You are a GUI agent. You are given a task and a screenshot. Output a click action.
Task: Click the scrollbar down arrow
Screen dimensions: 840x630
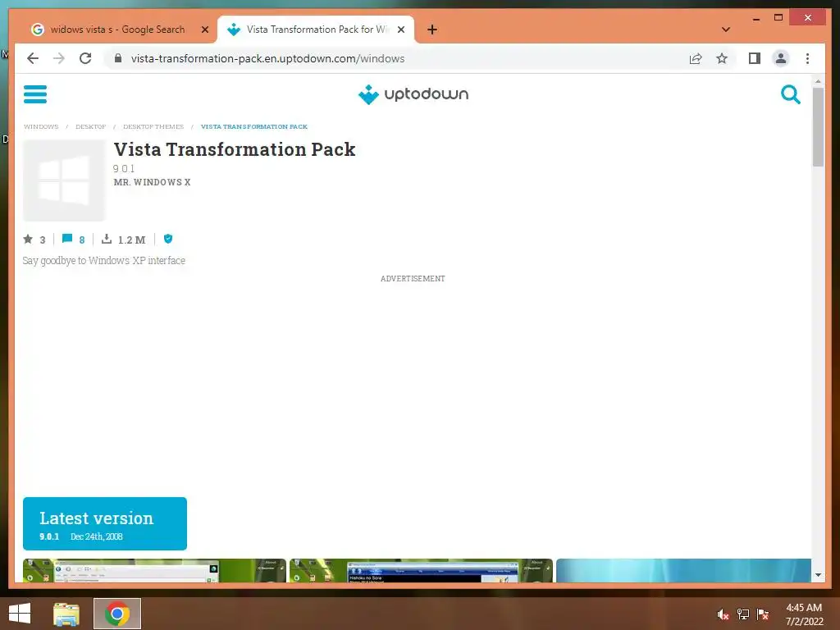[818, 575]
